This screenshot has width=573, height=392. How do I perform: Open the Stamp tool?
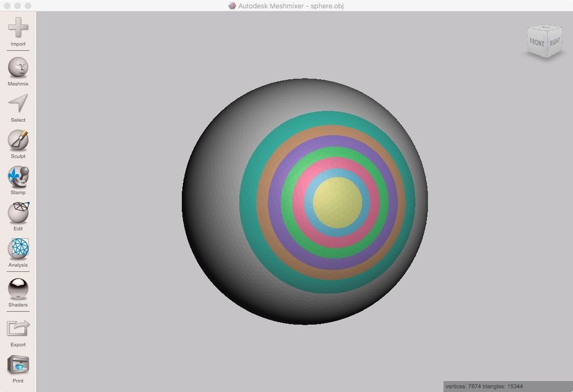[x=18, y=181]
